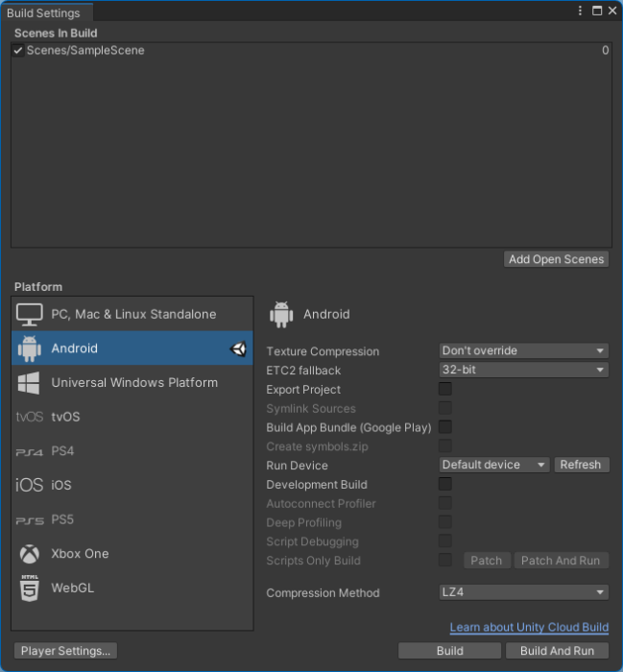Click the Unity logo beside Android platform
The width and height of the screenshot is (623, 672).
pos(238,348)
